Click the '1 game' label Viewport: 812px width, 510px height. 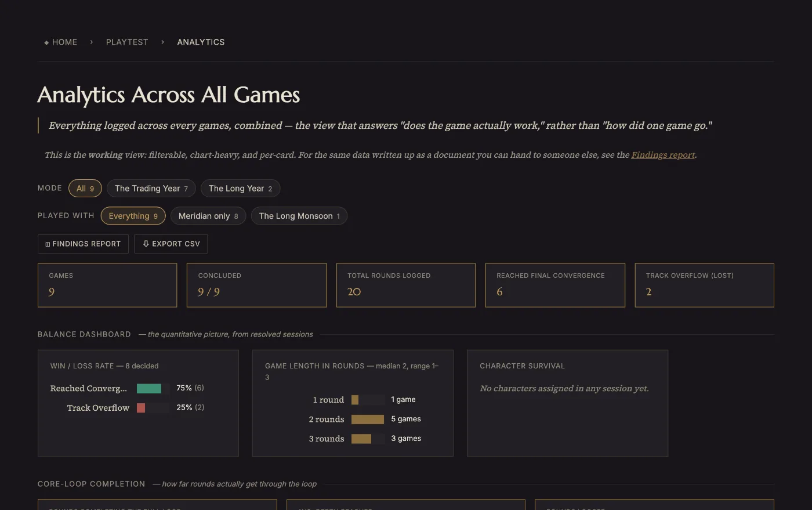pyautogui.click(x=403, y=400)
